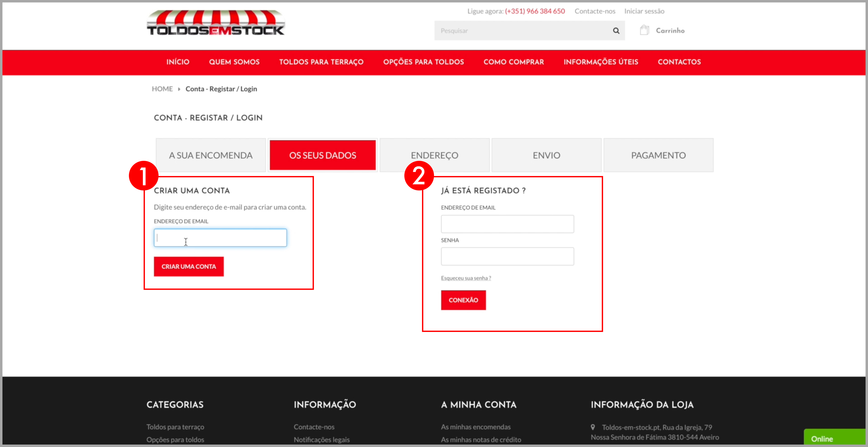Viewport: 868px width, 447px height.
Task: Open As minhas encomendas link
Action: tap(476, 427)
